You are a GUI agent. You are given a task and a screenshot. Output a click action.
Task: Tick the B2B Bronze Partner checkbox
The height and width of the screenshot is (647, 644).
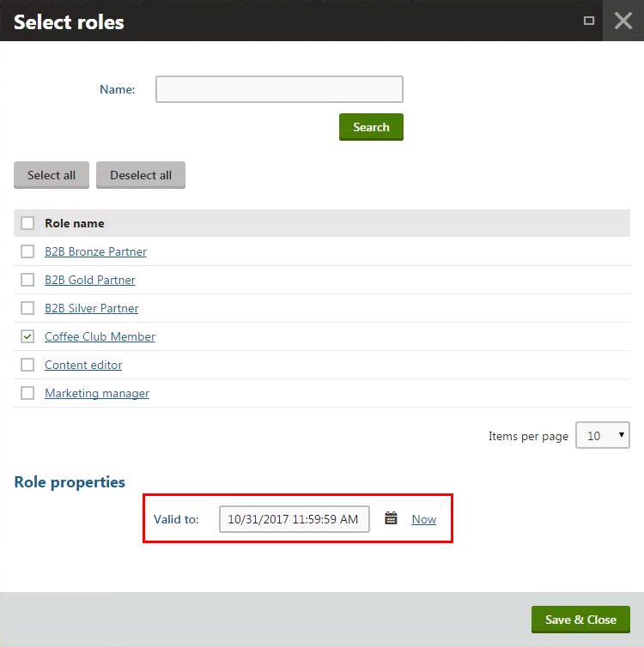(27, 251)
